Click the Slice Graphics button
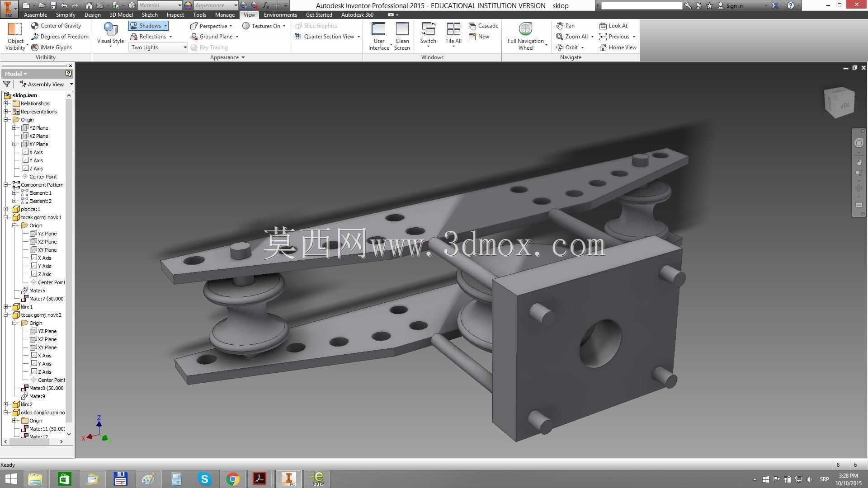Image resolution: width=868 pixels, height=488 pixels. point(316,26)
